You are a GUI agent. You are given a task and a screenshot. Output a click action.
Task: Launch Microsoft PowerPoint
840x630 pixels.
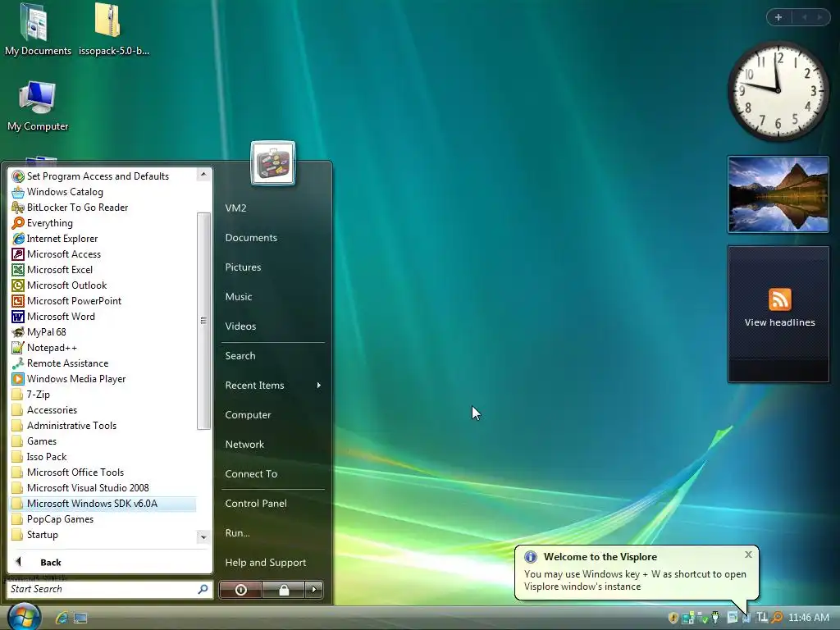(103, 300)
